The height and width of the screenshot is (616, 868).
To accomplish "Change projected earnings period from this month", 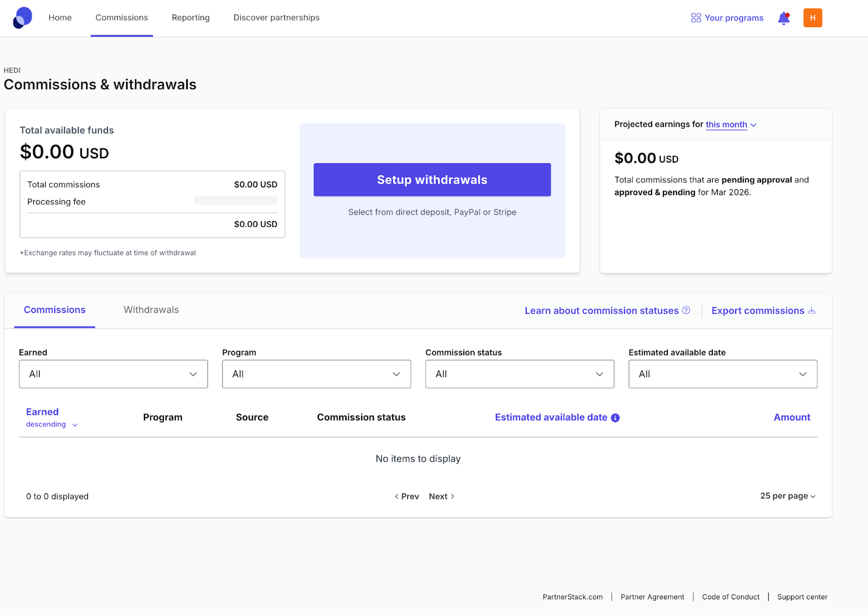I will [x=730, y=125].
